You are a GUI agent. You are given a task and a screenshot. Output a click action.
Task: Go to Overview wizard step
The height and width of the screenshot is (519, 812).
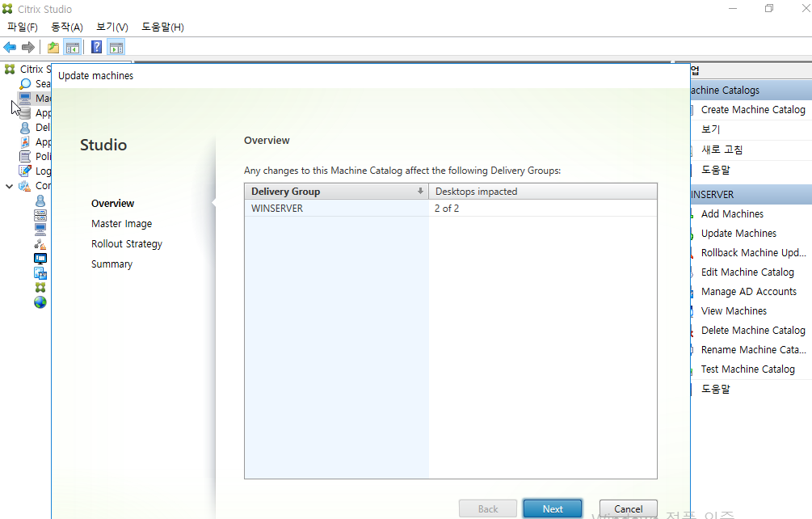(112, 204)
